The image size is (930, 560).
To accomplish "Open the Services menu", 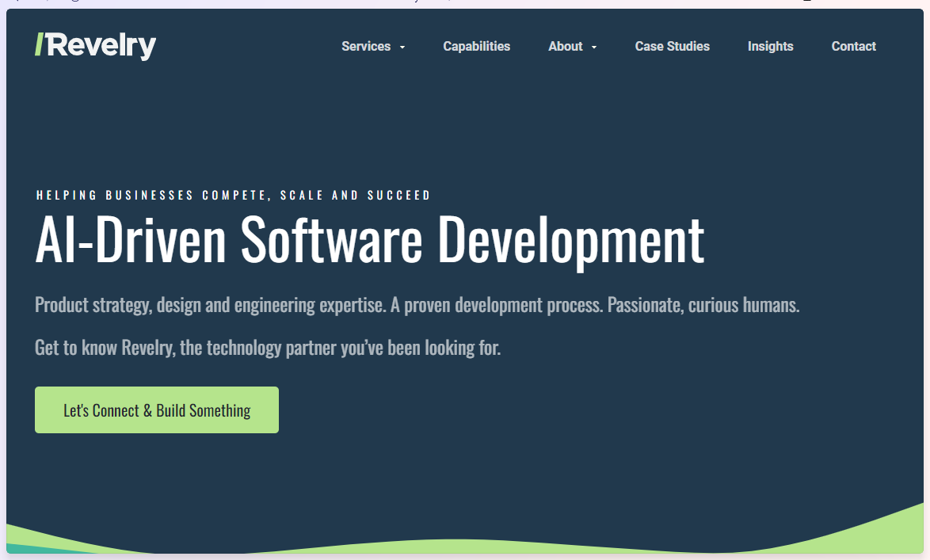I will (x=366, y=46).
